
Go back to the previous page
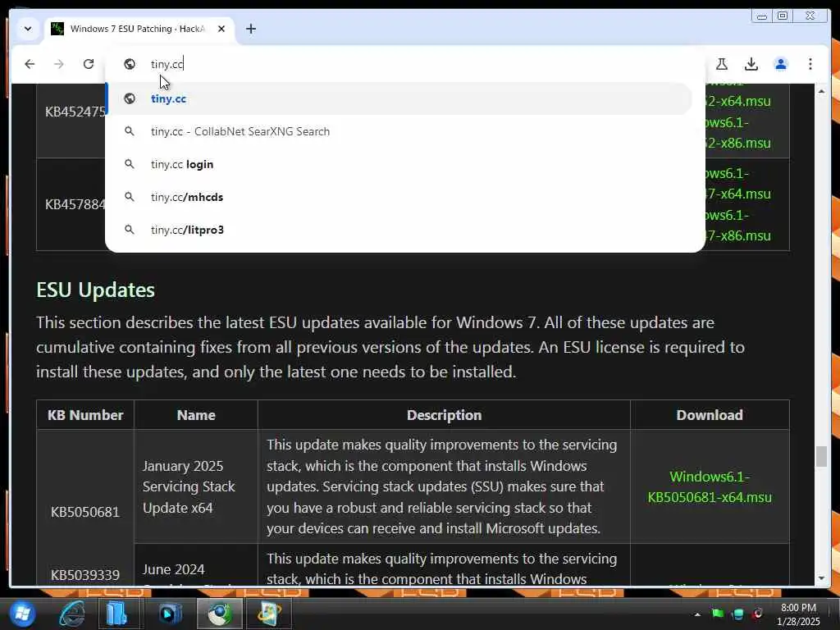coord(30,64)
